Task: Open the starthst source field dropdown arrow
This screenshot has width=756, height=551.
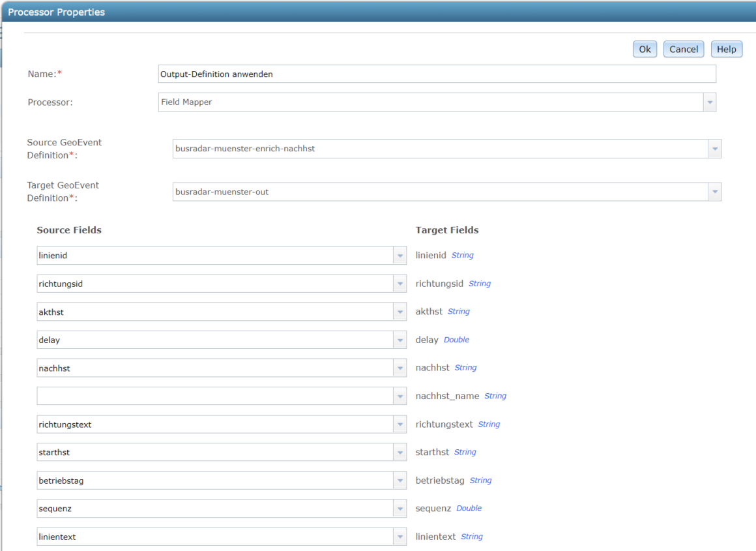Action: 400,453
